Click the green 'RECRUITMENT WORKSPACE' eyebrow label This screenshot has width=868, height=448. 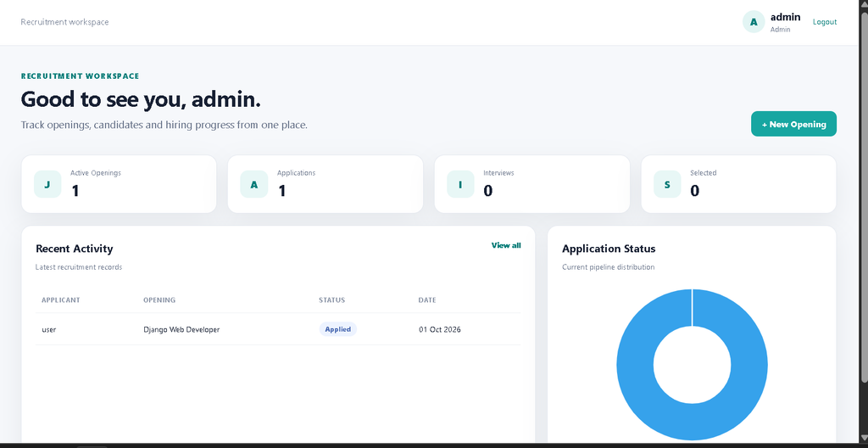pyautogui.click(x=81, y=76)
